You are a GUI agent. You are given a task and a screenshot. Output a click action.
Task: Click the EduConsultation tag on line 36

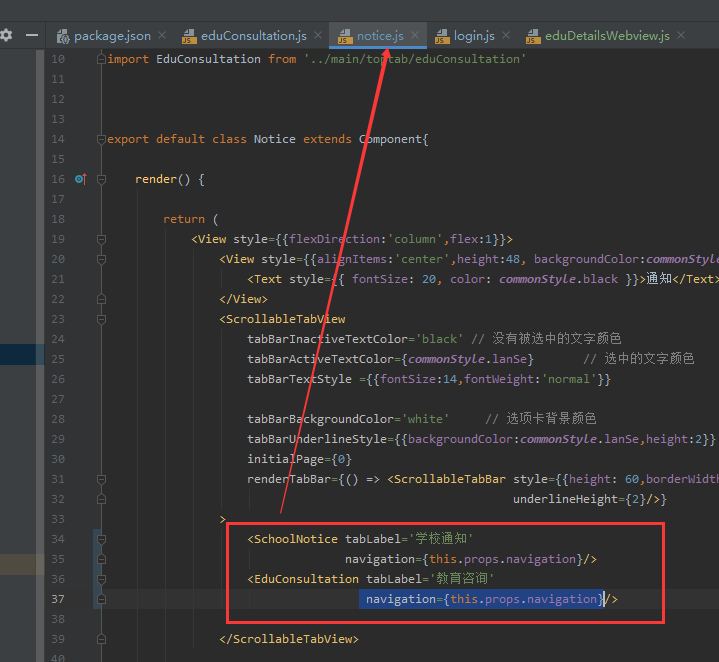306,579
